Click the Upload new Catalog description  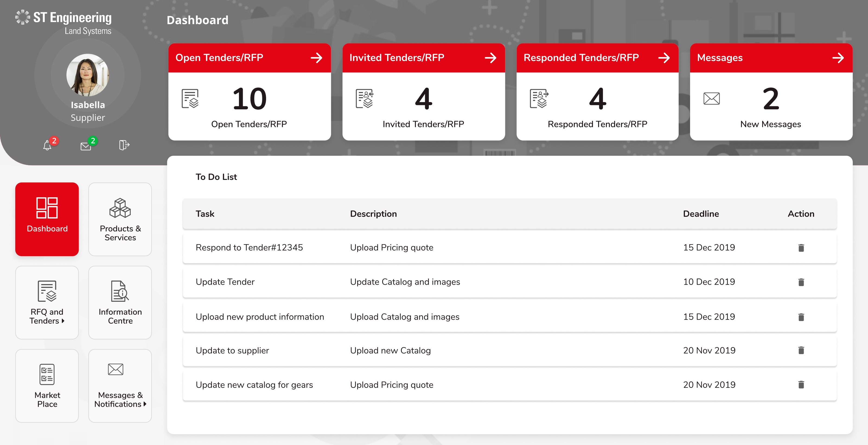(x=390, y=351)
